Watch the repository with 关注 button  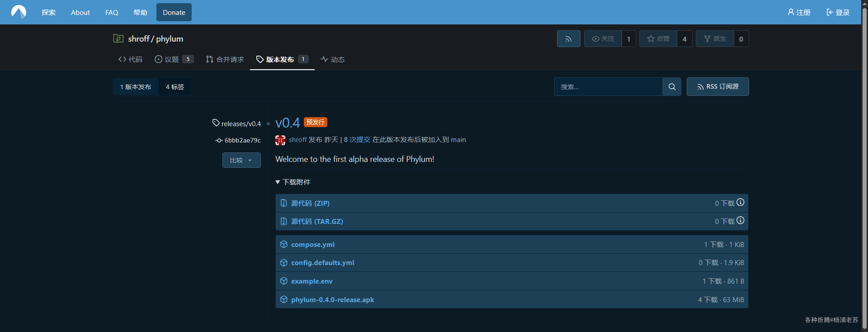tap(603, 39)
